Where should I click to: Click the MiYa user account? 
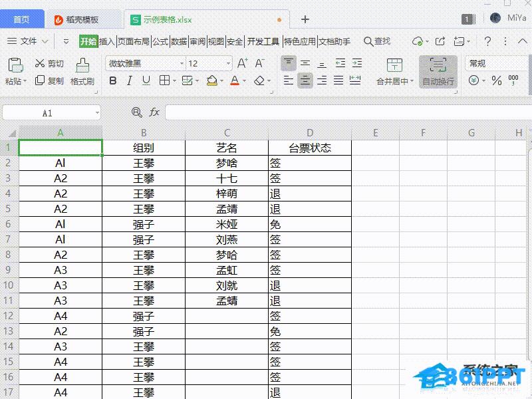pos(508,18)
